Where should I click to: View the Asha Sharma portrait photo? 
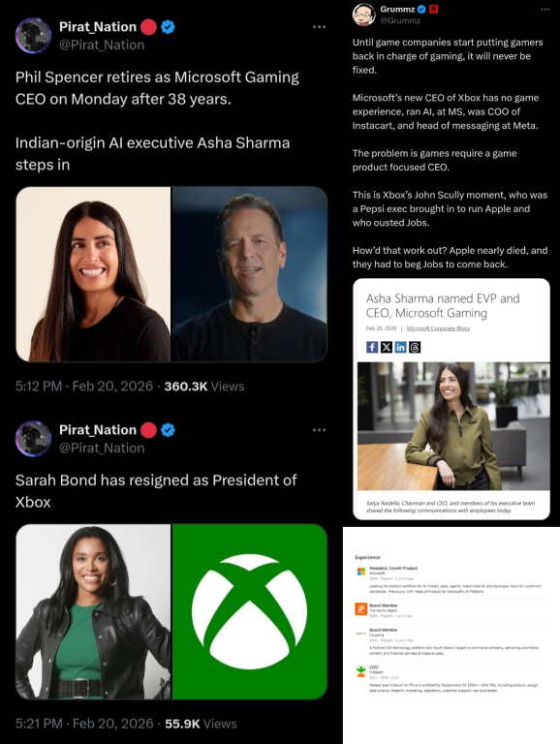(93, 274)
